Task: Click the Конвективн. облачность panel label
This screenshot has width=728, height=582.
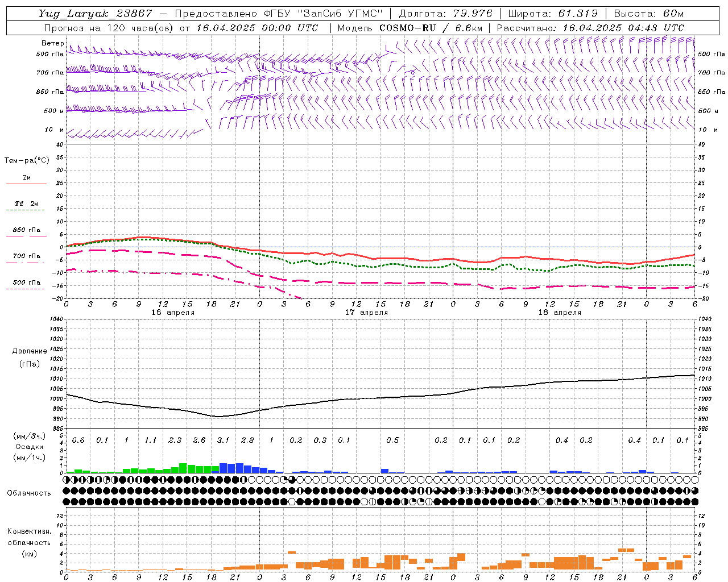Action: [x=29, y=542]
